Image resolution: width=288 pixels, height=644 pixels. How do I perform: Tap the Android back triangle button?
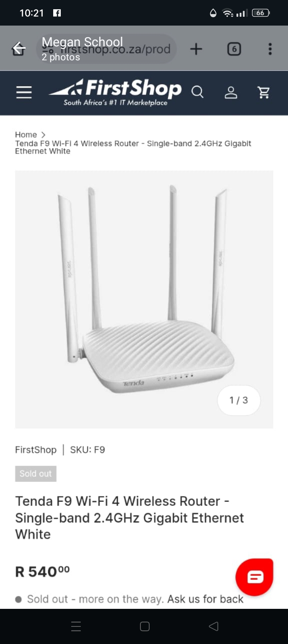[x=214, y=626]
